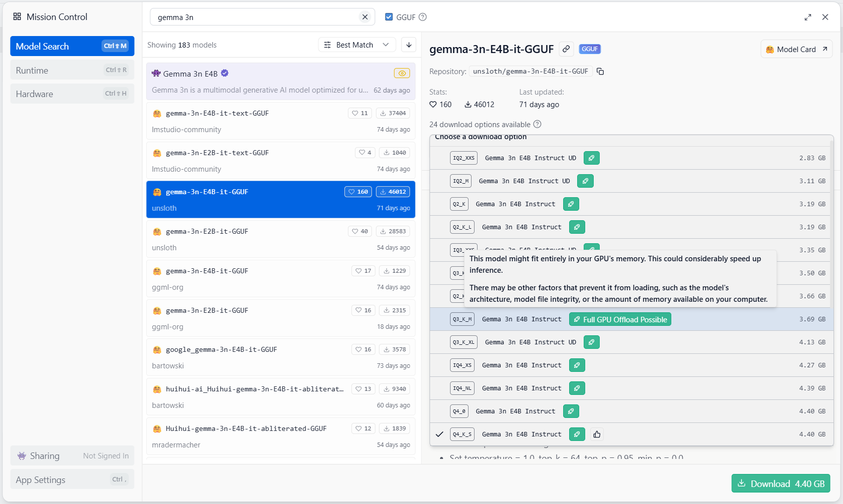
Task: Click the eye icon on Gemma 3n E4B
Action: (402, 73)
